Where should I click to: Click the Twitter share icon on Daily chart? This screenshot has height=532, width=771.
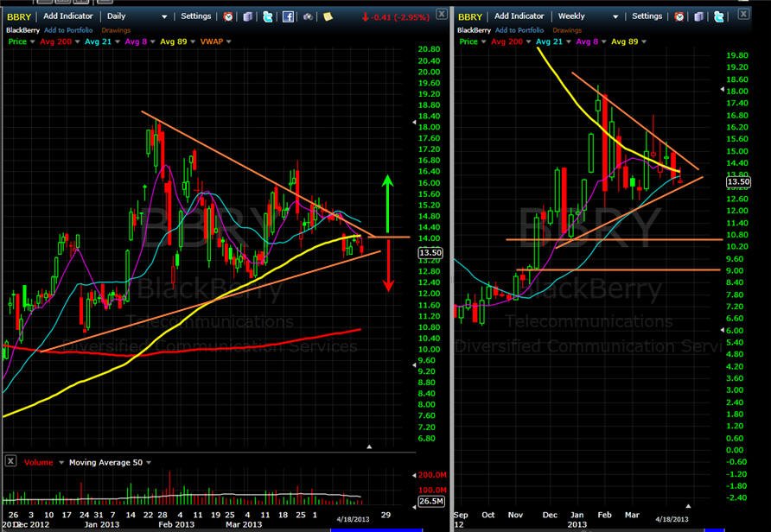(x=267, y=16)
